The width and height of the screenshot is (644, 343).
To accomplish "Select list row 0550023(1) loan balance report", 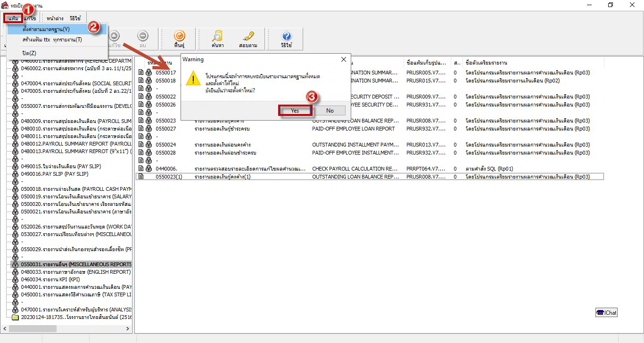I will click(203, 177).
